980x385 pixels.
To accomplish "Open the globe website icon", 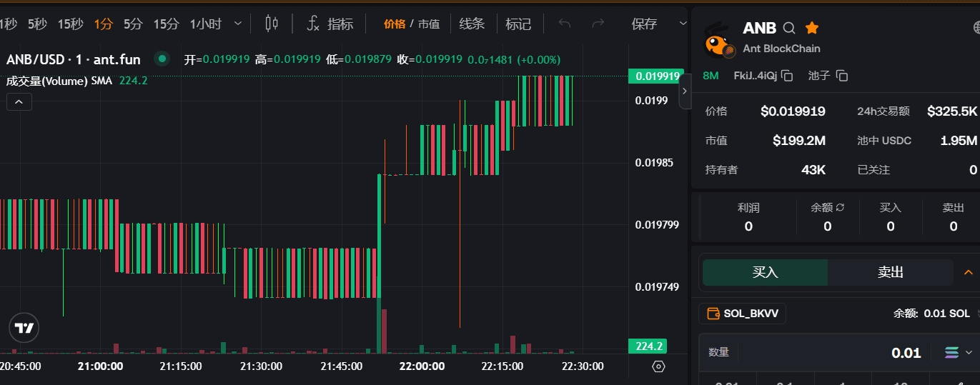I will (976, 28).
